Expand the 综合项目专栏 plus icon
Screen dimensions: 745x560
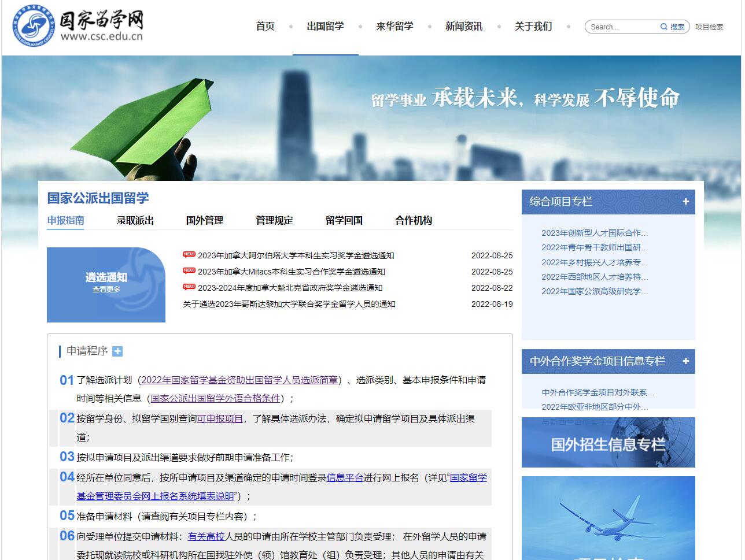point(685,202)
